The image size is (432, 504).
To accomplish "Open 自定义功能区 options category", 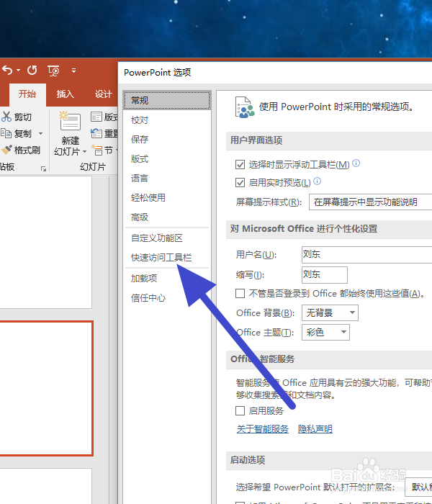I will 167,238.
